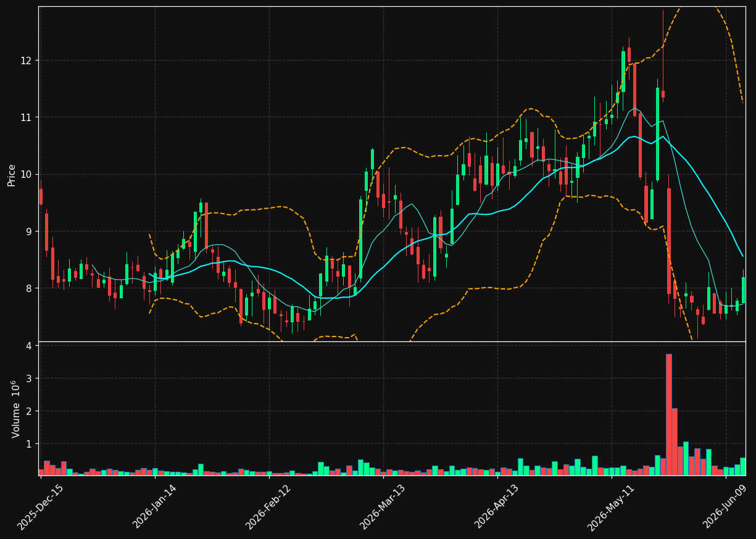Screen dimensions: 756x539
Task: Click the 2026-Jun-09 date label
Action: pyautogui.click(x=726, y=507)
